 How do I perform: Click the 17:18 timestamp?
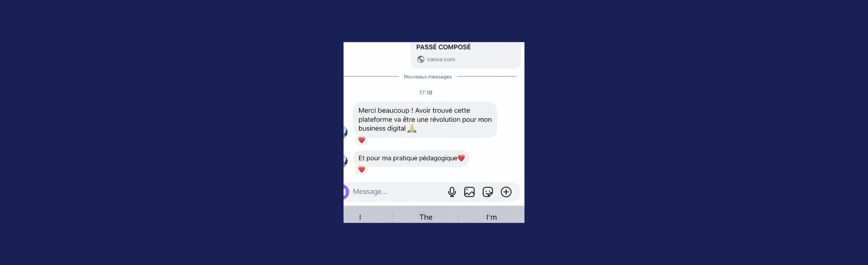click(x=425, y=93)
